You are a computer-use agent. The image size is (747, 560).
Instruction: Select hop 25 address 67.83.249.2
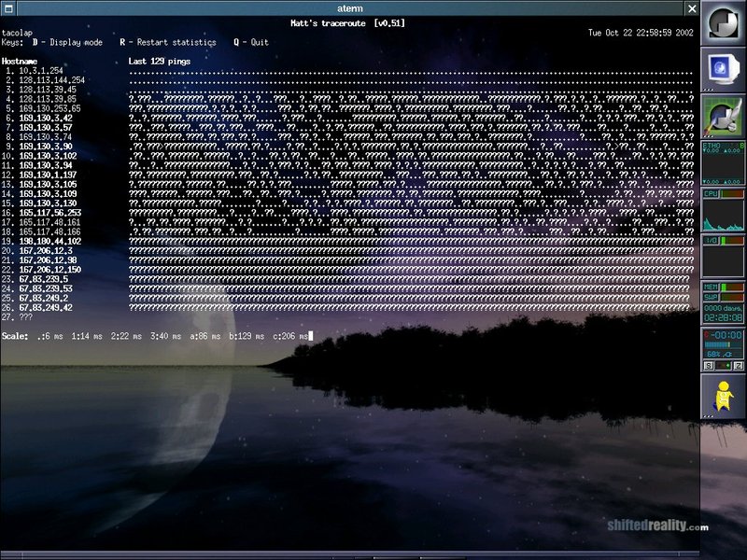(43, 298)
